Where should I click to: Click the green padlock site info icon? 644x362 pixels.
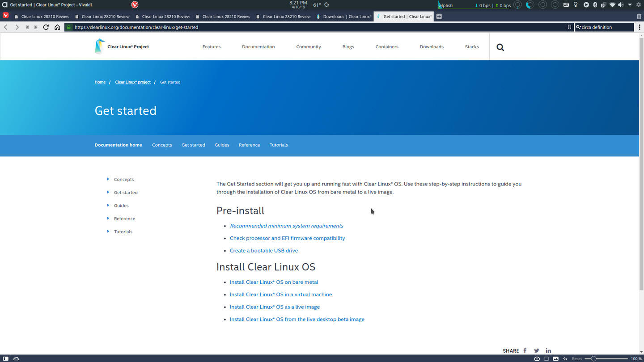[x=68, y=27]
